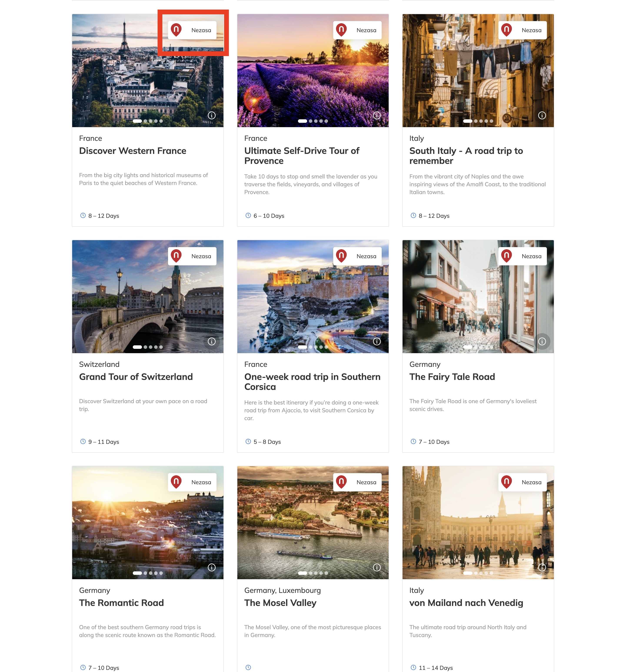Image resolution: width=626 pixels, height=672 pixels.
Task: Click description 'The ultimate road trip around North Italy'
Action: tap(468, 631)
